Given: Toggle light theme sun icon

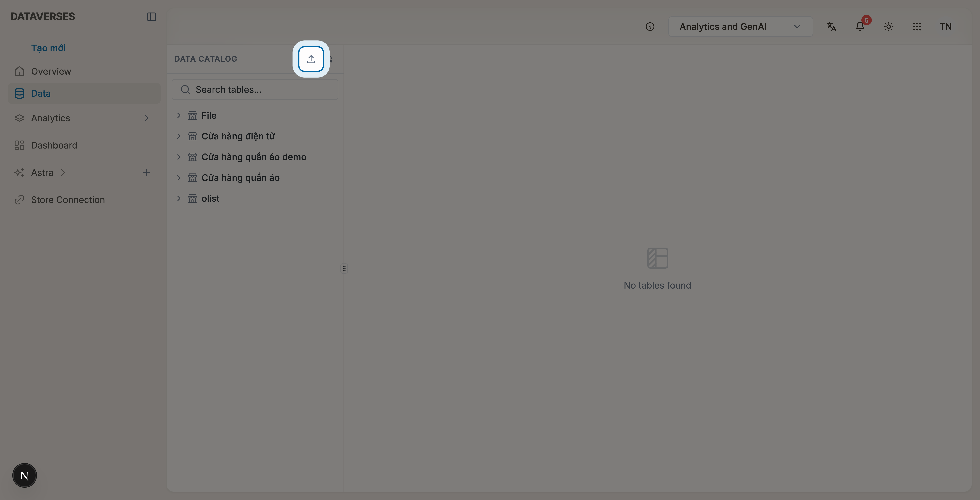Looking at the screenshot, I should (888, 27).
